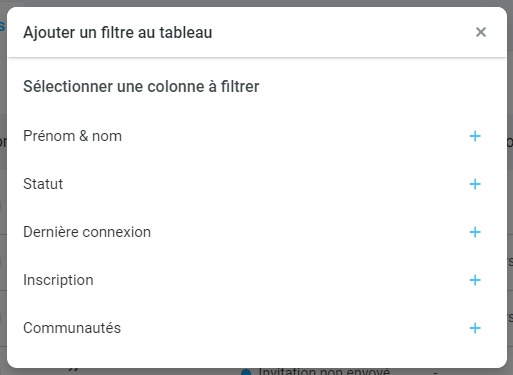Click the dash cell behind the dialog
This screenshot has width=513, height=375.
pos(435,372)
